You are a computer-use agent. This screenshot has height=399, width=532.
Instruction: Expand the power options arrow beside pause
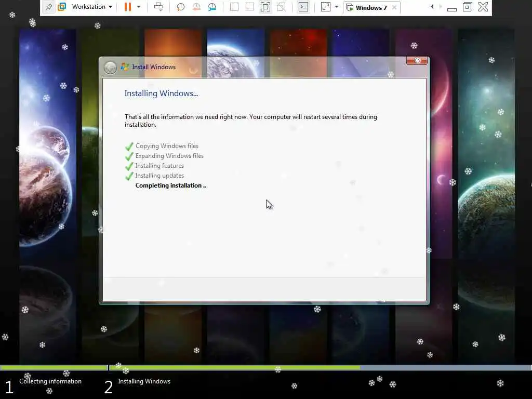tap(138, 7)
